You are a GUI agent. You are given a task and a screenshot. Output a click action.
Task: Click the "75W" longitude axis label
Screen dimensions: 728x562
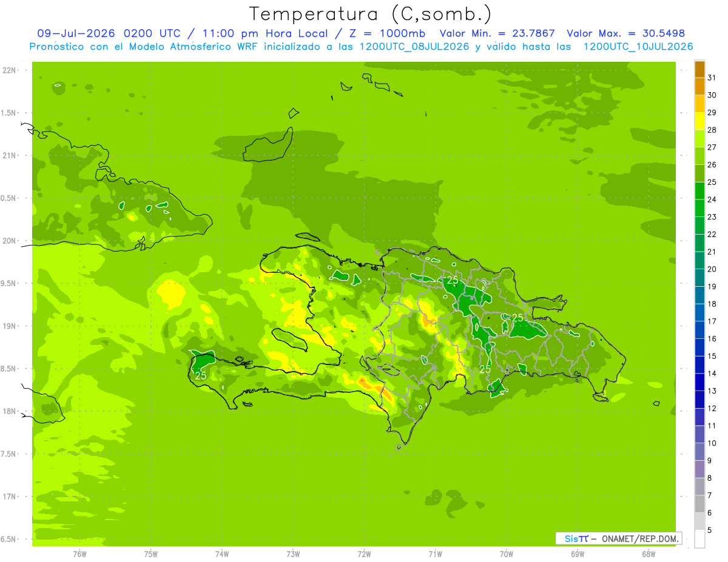pos(150,554)
